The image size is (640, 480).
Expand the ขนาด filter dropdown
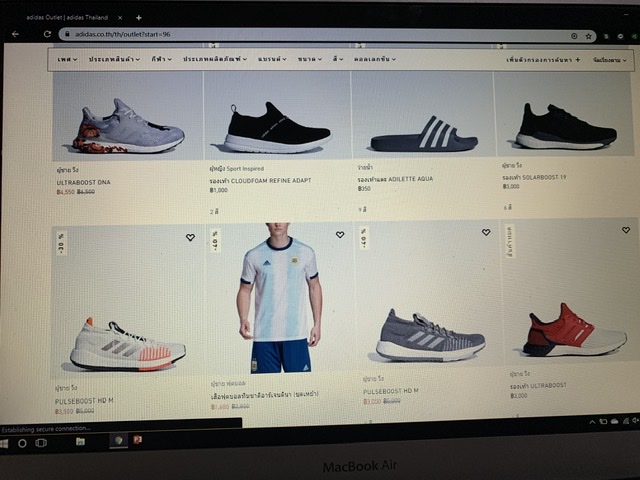coord(310,59)
